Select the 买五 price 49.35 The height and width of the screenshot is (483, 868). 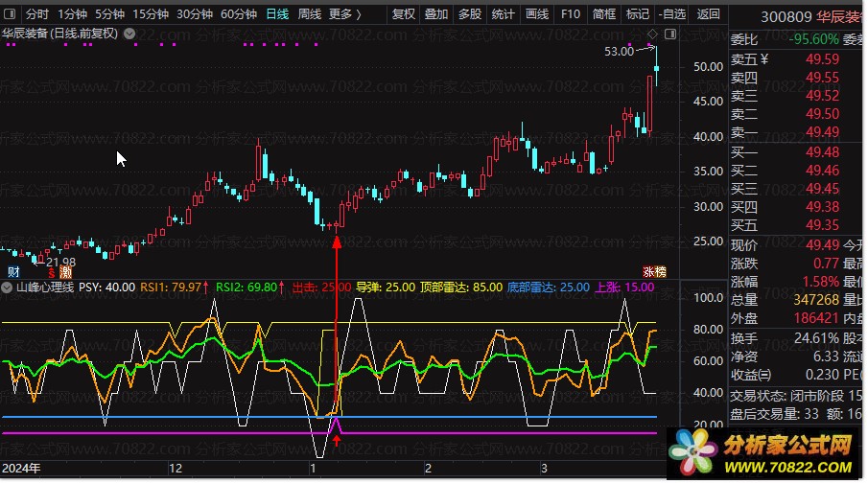(x=822, y=225)
